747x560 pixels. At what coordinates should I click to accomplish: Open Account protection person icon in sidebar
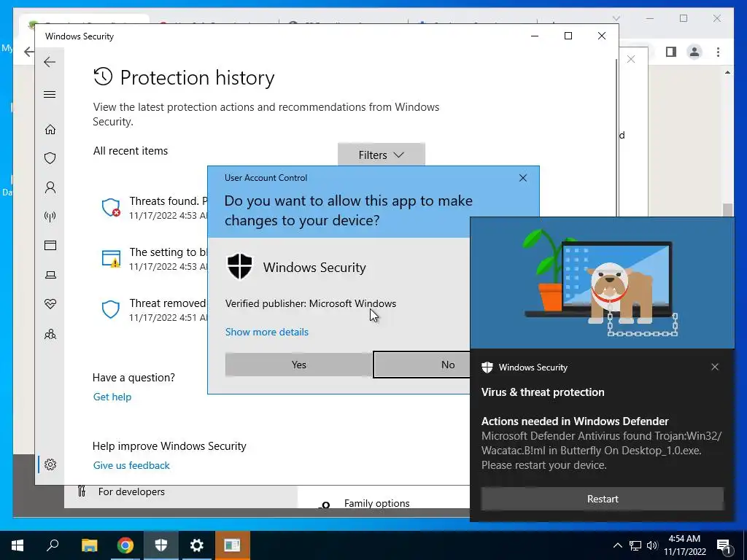(50, 187)
